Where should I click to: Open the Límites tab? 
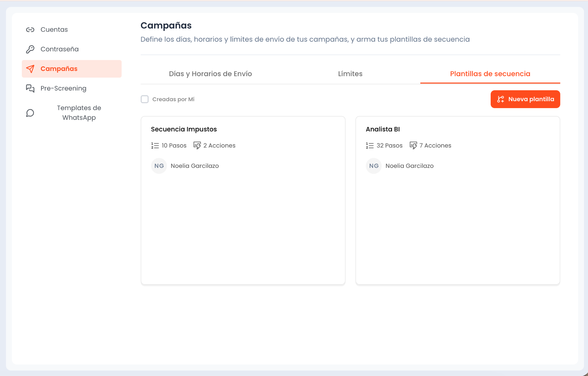pyautogui.click(x=350, y=74)
